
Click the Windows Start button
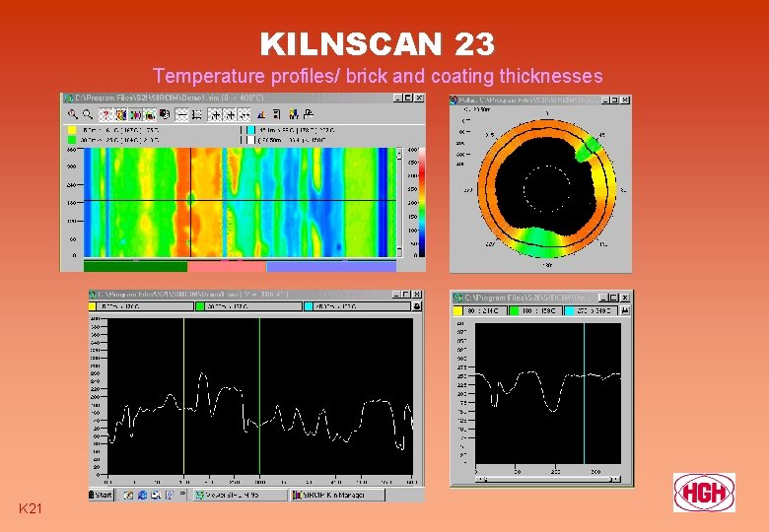click(101, 495)
